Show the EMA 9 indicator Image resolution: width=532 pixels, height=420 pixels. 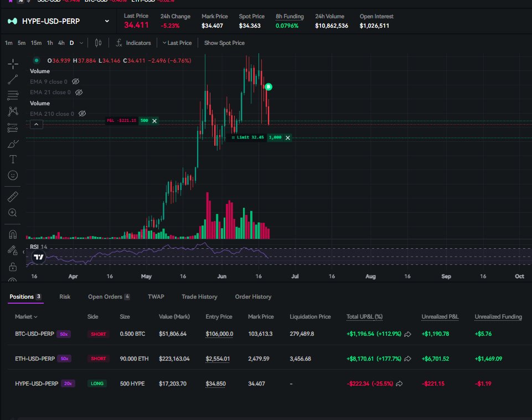pos(76,81)
